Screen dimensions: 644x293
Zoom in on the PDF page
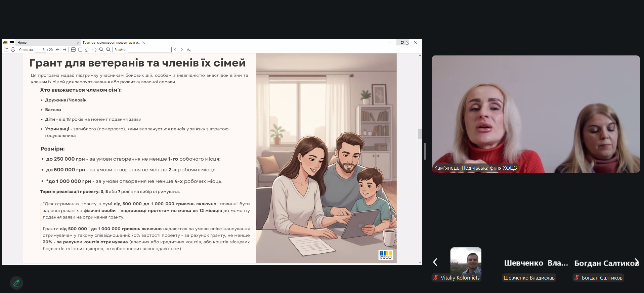pos(109,50)
